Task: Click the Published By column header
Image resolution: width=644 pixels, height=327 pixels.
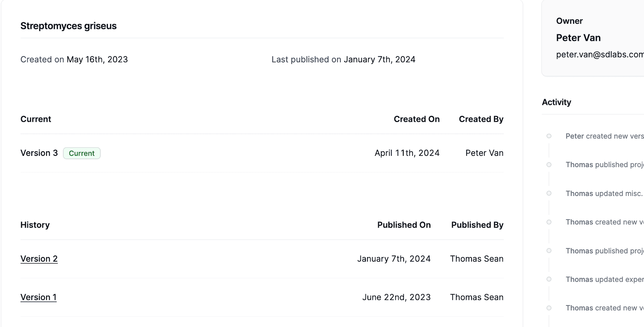Action: [477, 225]
